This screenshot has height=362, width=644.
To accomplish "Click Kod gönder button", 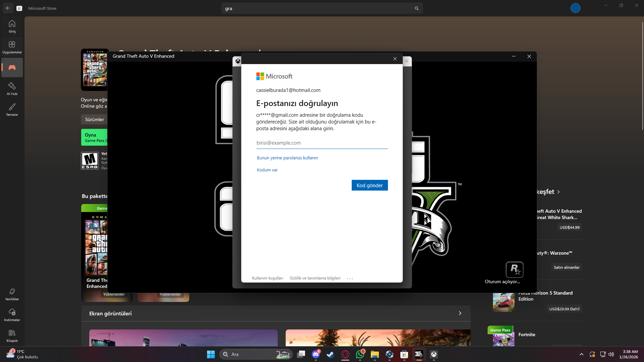I will [369, 185].
